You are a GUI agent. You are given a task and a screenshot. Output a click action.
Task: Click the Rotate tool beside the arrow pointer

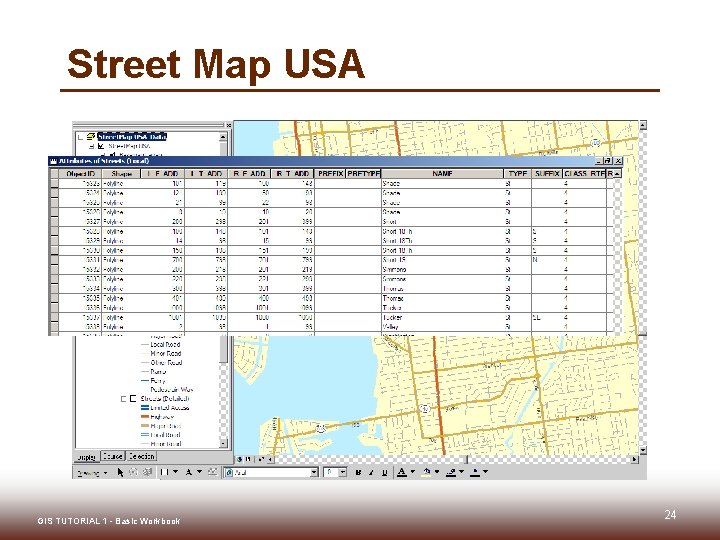[134, 472]
